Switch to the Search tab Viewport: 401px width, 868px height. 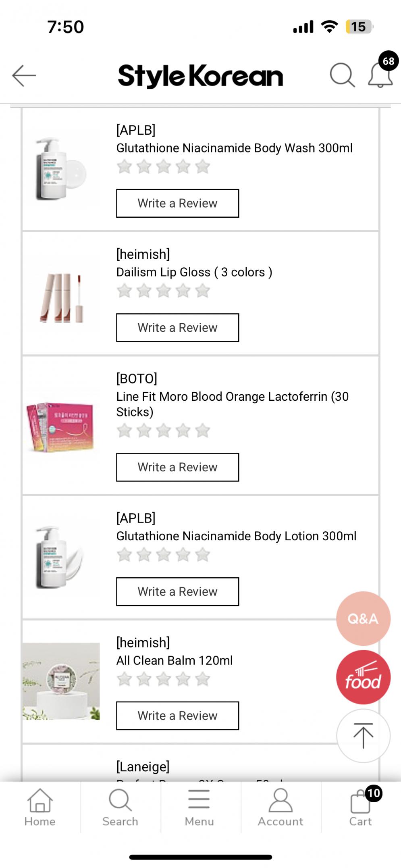coord(120,807)
